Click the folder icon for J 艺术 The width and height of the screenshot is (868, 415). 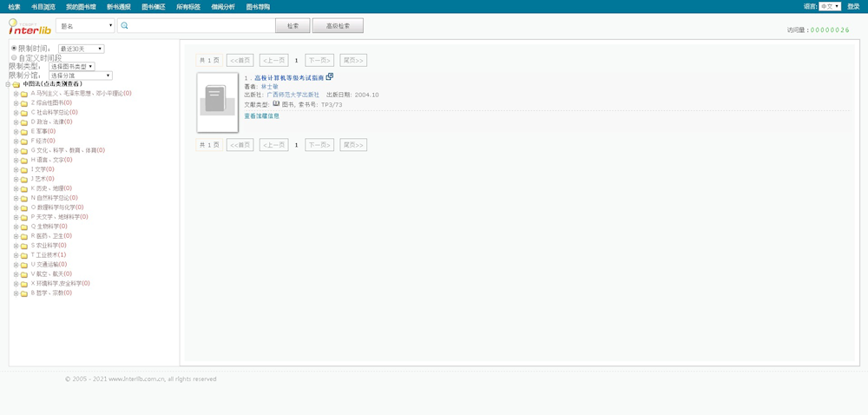(24, 179)
